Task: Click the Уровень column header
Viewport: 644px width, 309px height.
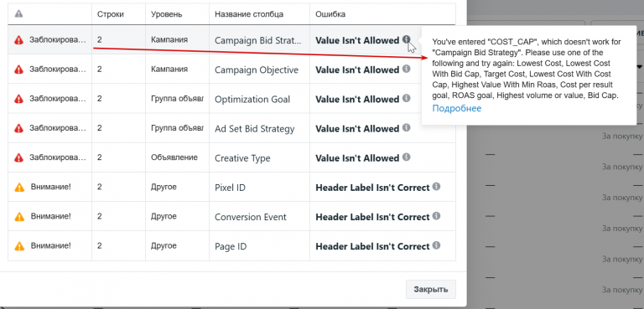Action: pos(166,14)
